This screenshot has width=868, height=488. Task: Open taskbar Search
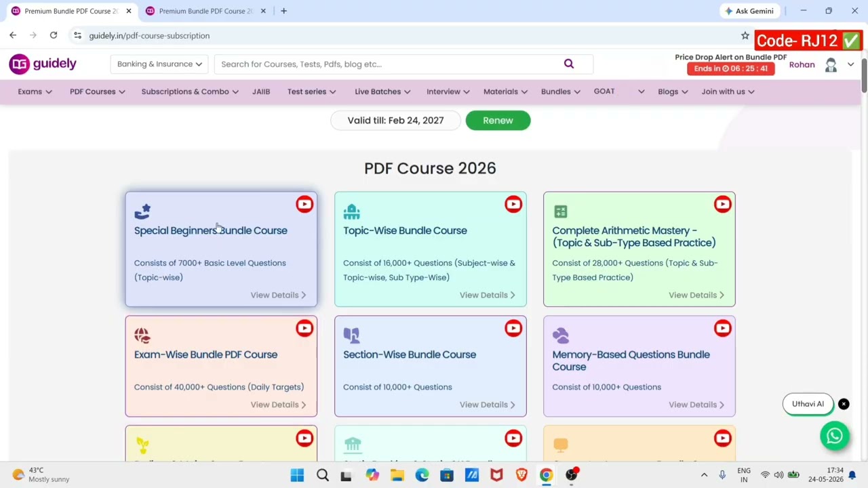coord(323,475)
